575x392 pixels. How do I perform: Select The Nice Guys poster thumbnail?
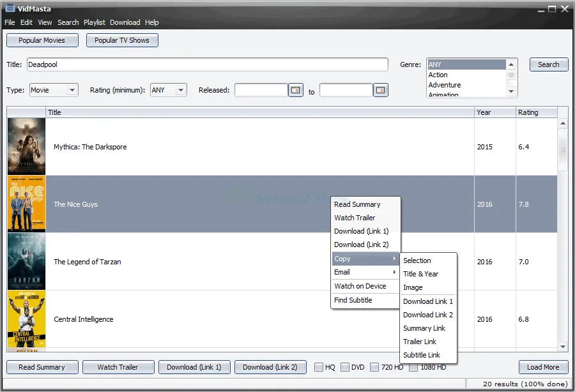pos(26,204)
